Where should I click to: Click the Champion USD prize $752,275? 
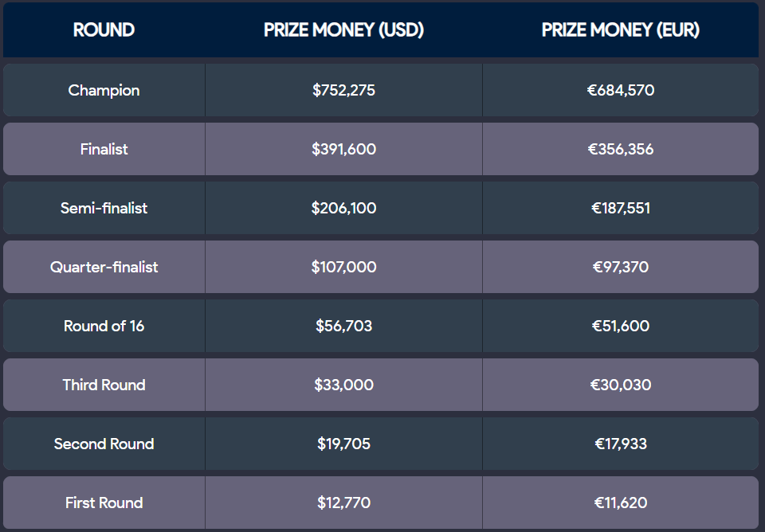(343, 90)
